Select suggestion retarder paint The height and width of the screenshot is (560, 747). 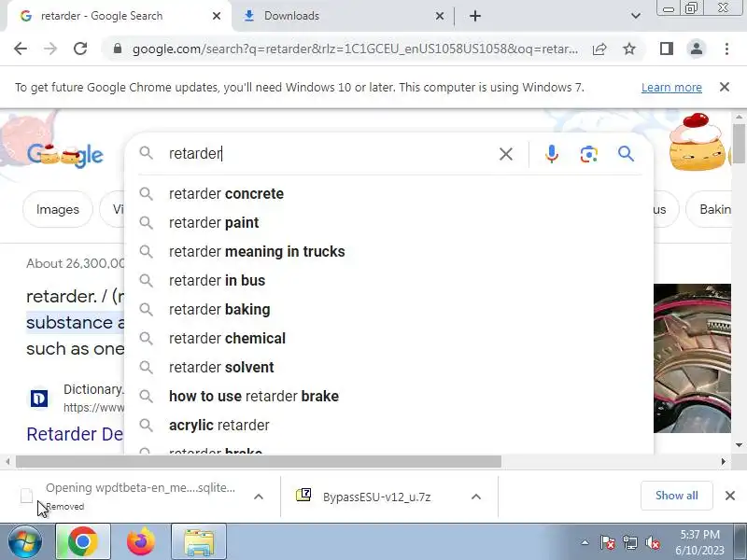(388, 223)
